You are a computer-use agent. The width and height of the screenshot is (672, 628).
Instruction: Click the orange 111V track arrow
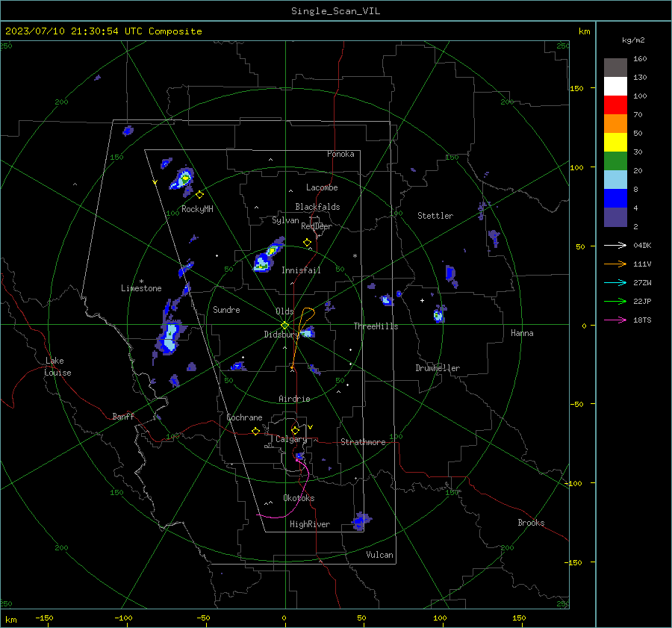tap(615, 264)
